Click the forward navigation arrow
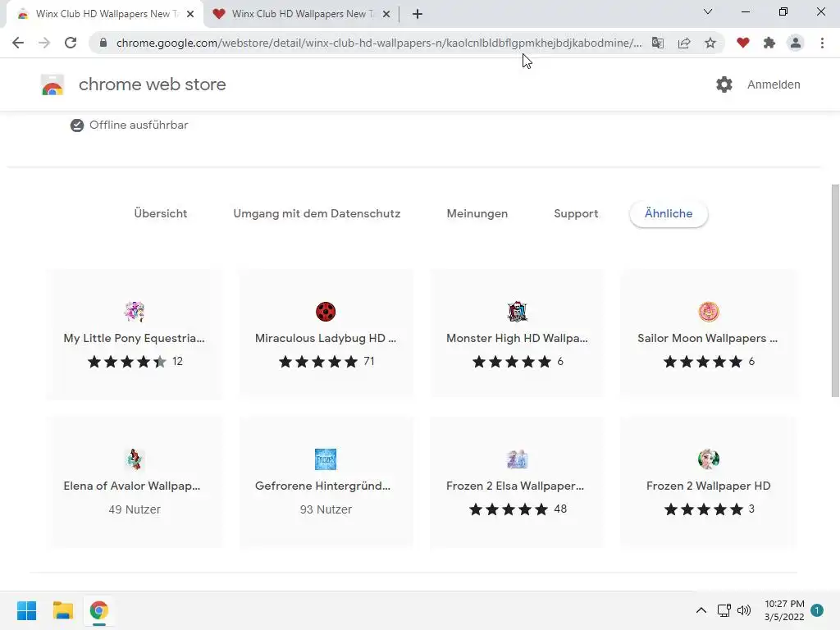Viewport: 840px width, 630px height. [44, 43]
